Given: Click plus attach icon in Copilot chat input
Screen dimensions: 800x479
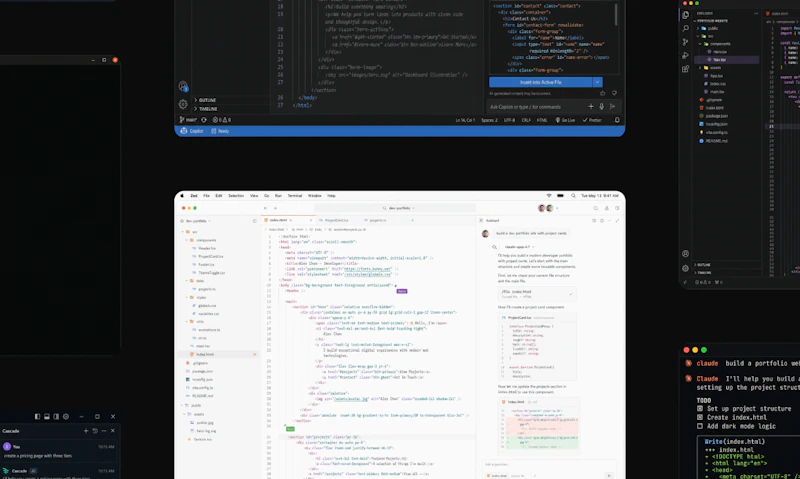Looking at the screenshot, I should (x=591, y=107).
